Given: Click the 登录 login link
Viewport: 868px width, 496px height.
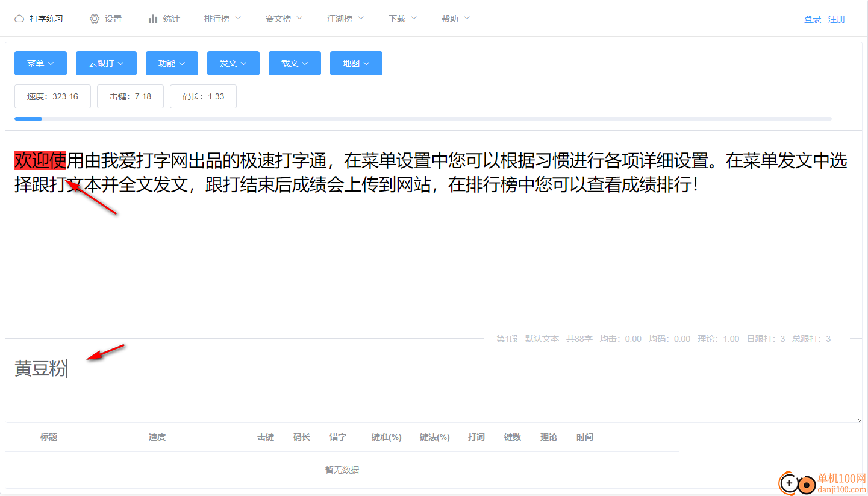Looking at the screenshot, I should pyautogui.click(x=813, y=19).
